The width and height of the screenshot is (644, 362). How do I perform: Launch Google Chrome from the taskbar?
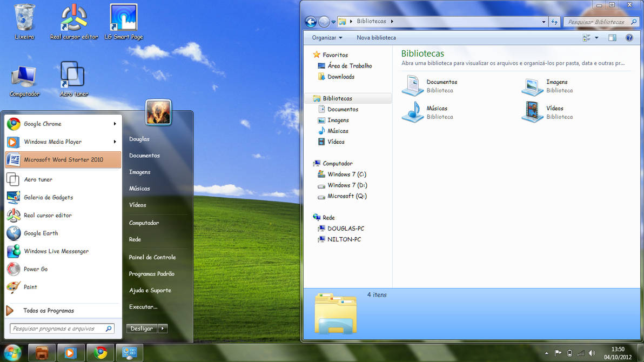tap(102, 352)
